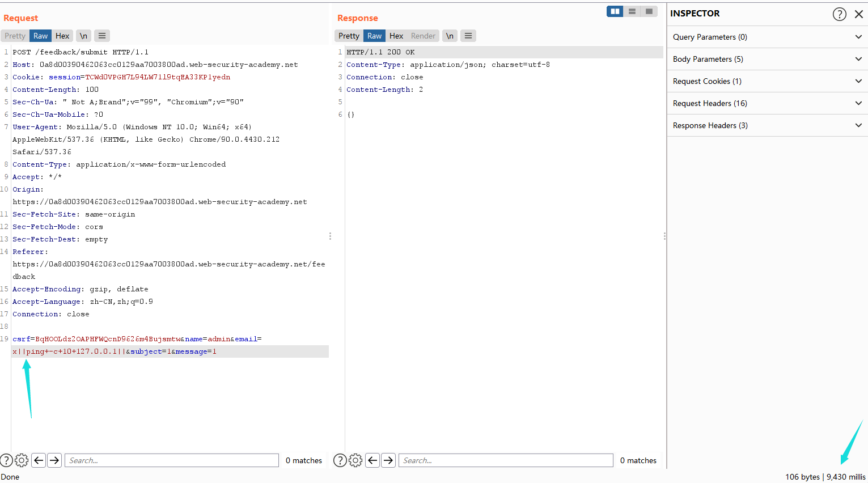Image resolution: width=868 pixels, height=483 pixels.
Task: Click the Origin header line
Action: coord(160,196)
